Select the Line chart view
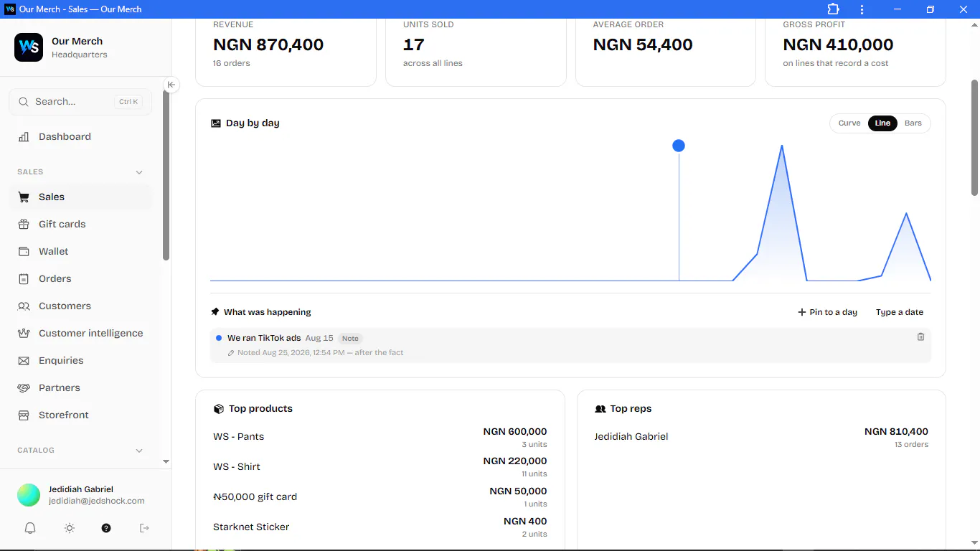This screenshot has width=980, height=551. (x=882, y=123)
